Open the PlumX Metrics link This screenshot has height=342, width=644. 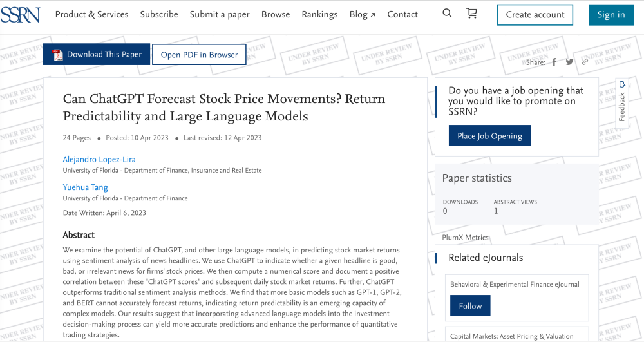coord(466,237)
